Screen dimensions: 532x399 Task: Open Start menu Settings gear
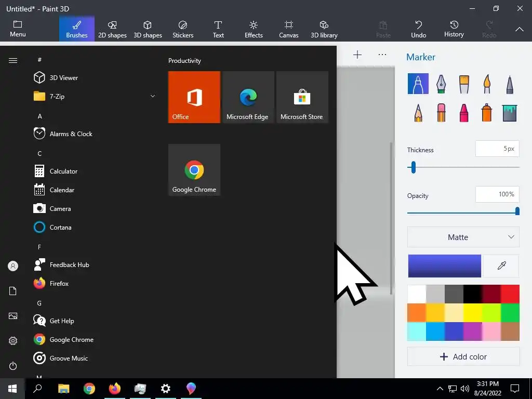[x=13, y=341]
